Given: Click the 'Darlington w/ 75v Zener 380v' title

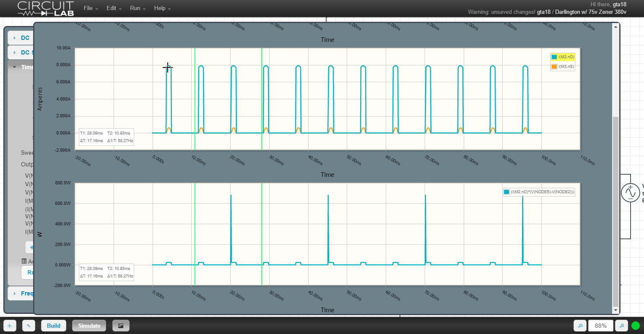Looking at the screenshot, I should (591, 12).
